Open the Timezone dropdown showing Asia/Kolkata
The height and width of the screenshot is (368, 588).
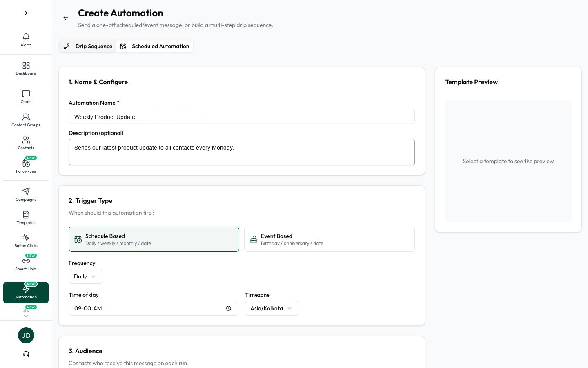pos(272,308)
